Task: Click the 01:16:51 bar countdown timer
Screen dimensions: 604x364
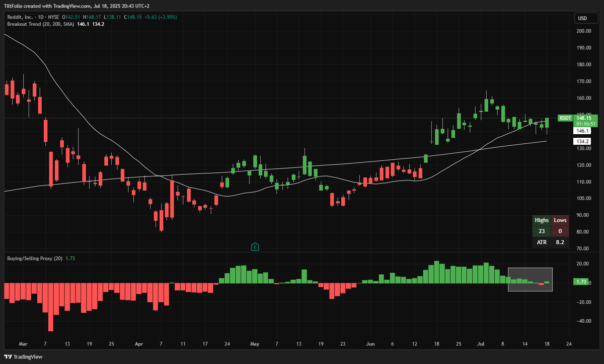Action: 586,124
